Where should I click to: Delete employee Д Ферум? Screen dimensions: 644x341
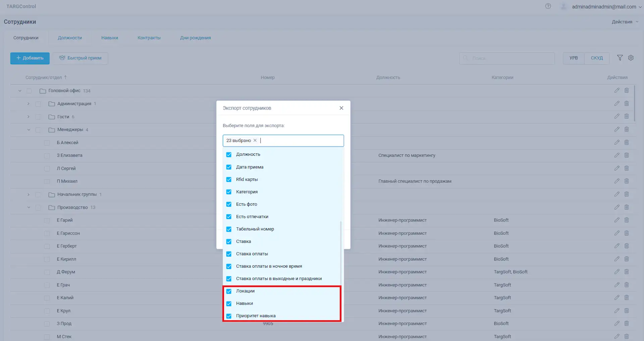[627, 272]
